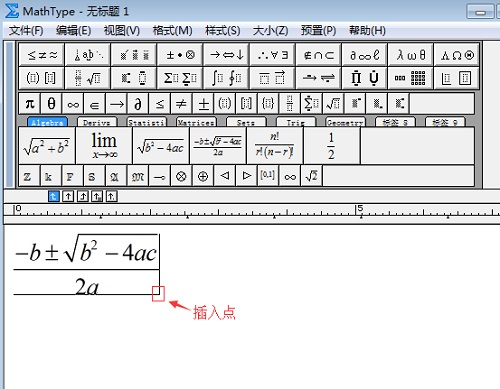Insert the ⊗ circled times symbol in bottom bar

(181, 176)
